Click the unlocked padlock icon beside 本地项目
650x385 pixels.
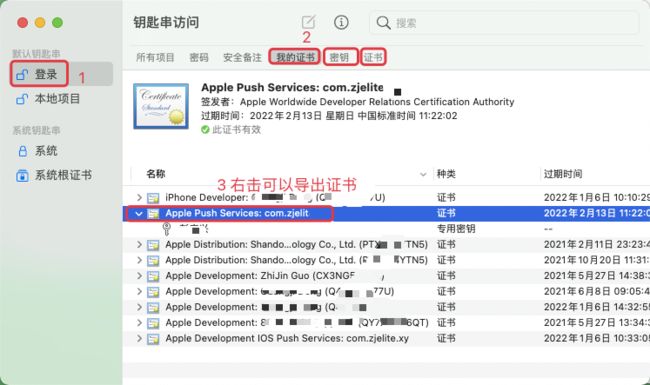coord(22,99)
